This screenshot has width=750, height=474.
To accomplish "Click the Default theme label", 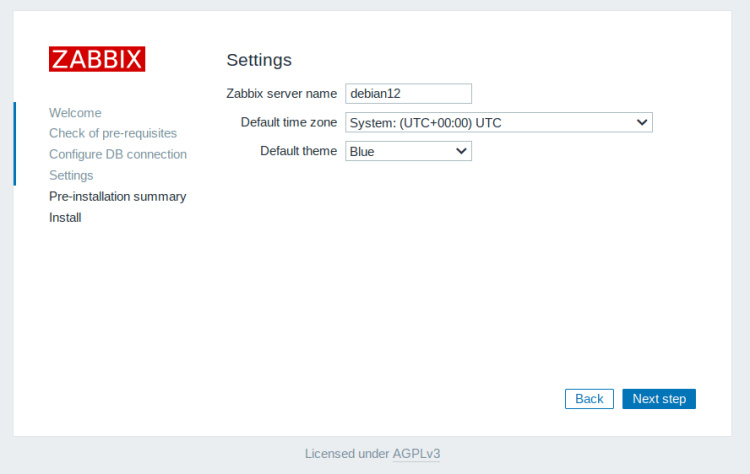I will point(298,152).
